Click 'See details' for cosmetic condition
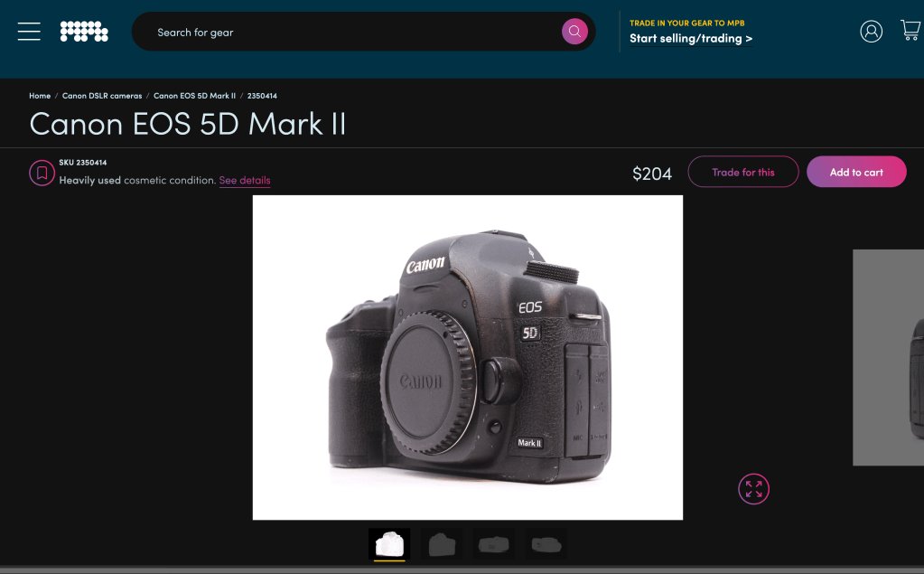924x574 pixels. pos(245,181)
